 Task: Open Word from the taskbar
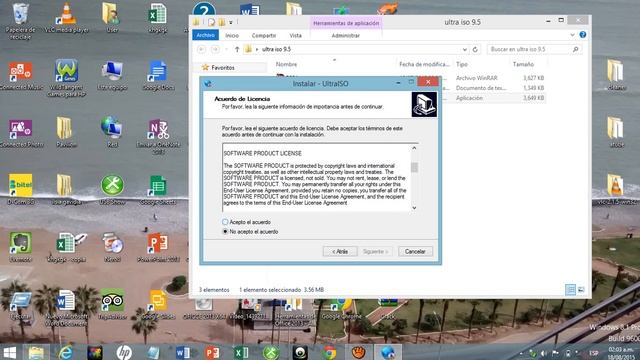(x=182, y=352)
